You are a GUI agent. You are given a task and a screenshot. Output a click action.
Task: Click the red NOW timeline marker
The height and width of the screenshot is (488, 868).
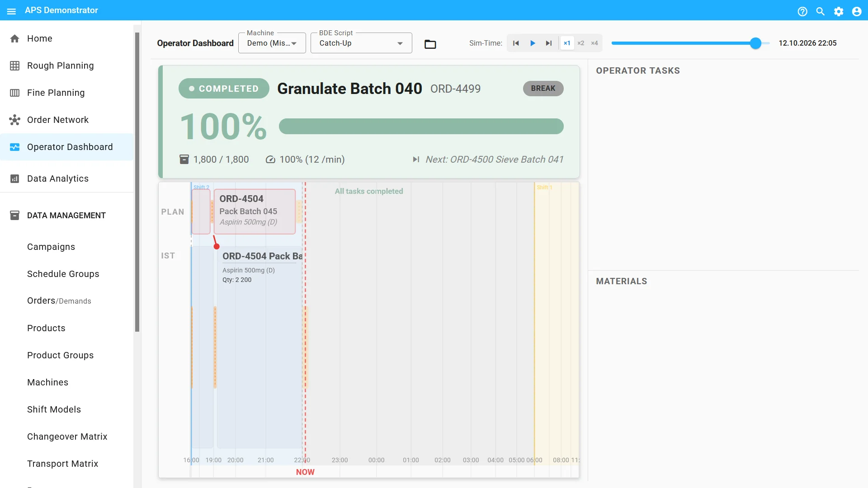pos(305,472)
